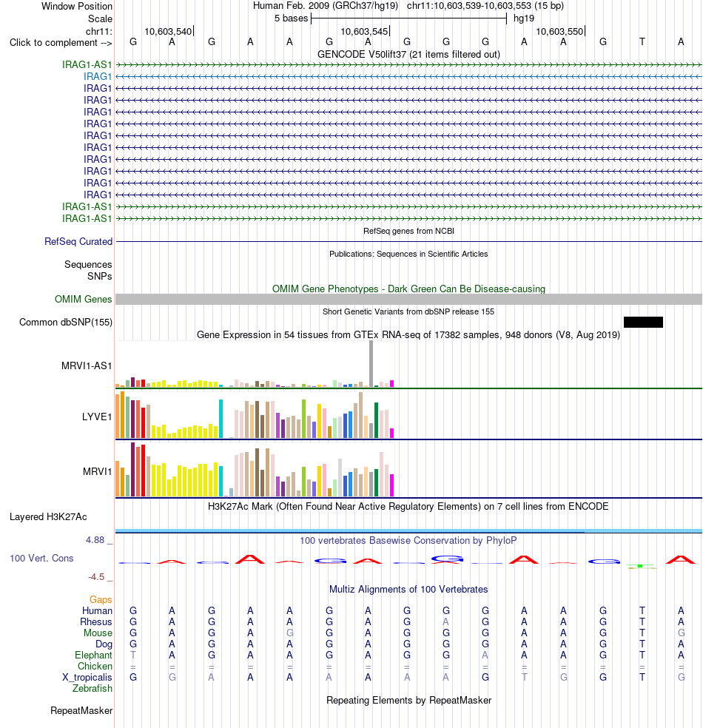Open the OMIM Gene Phenotypes track title
703x728 pixels.
point(408,289)
